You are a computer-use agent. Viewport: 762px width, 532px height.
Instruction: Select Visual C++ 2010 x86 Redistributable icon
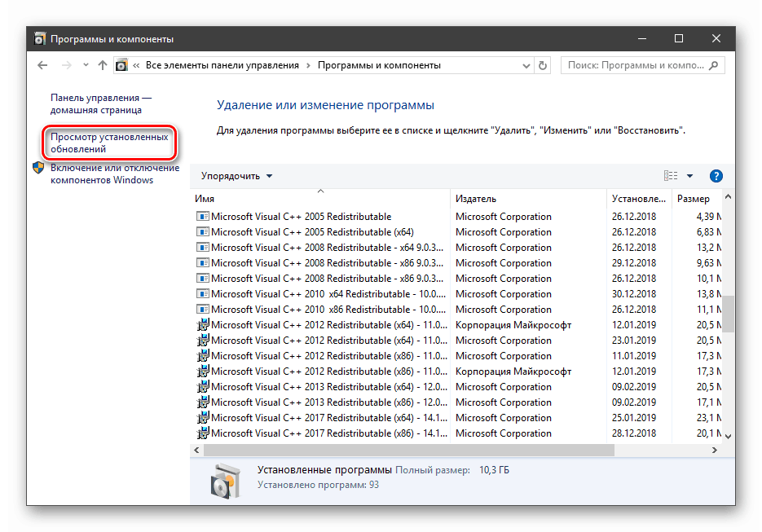(203, 310)
